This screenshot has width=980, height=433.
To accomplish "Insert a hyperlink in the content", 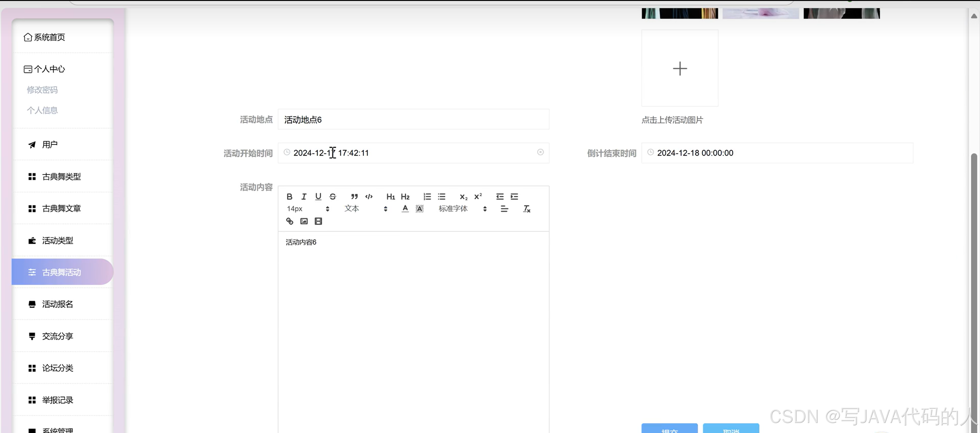I will coord(289,221).
